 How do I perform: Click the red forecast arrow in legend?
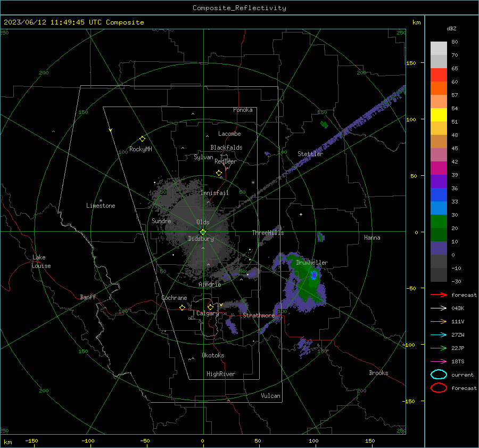(x=439, y=295)
